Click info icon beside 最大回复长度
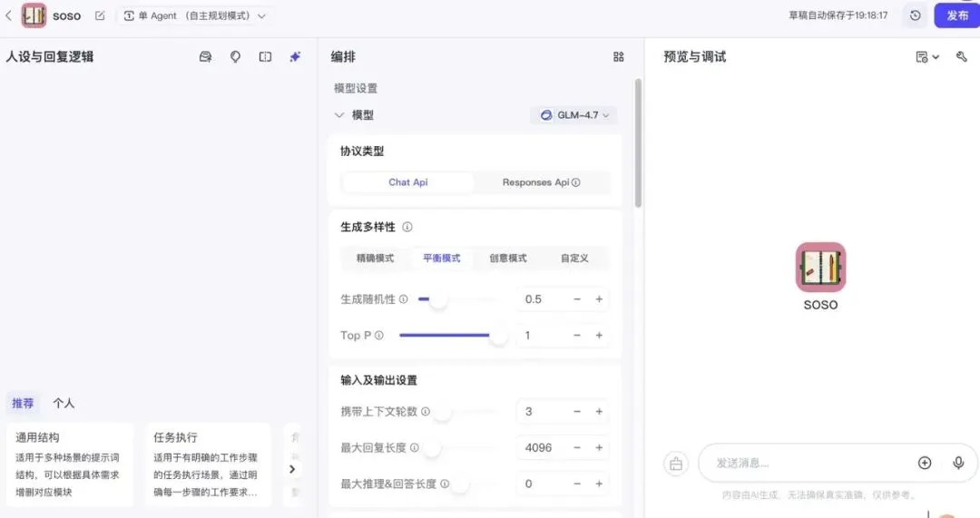The height and width of the screenshot is (518, 980). tap(415, 448)
